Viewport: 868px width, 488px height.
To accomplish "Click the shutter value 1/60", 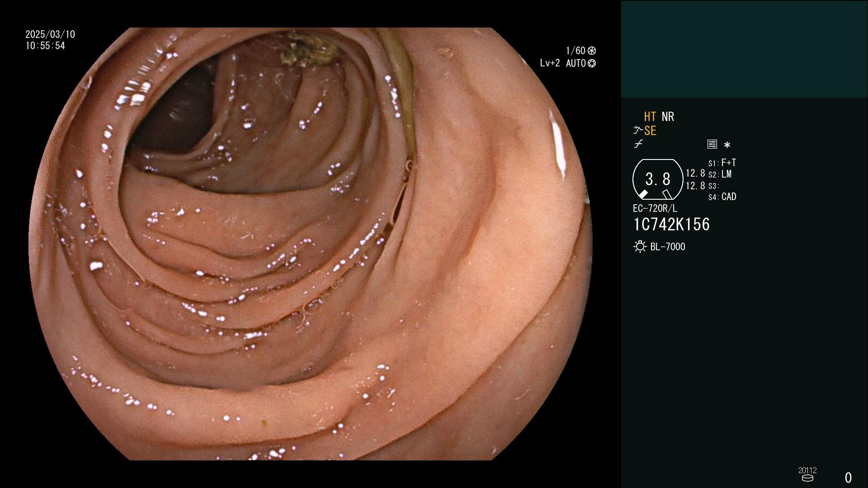I will (x=576, y=51).
